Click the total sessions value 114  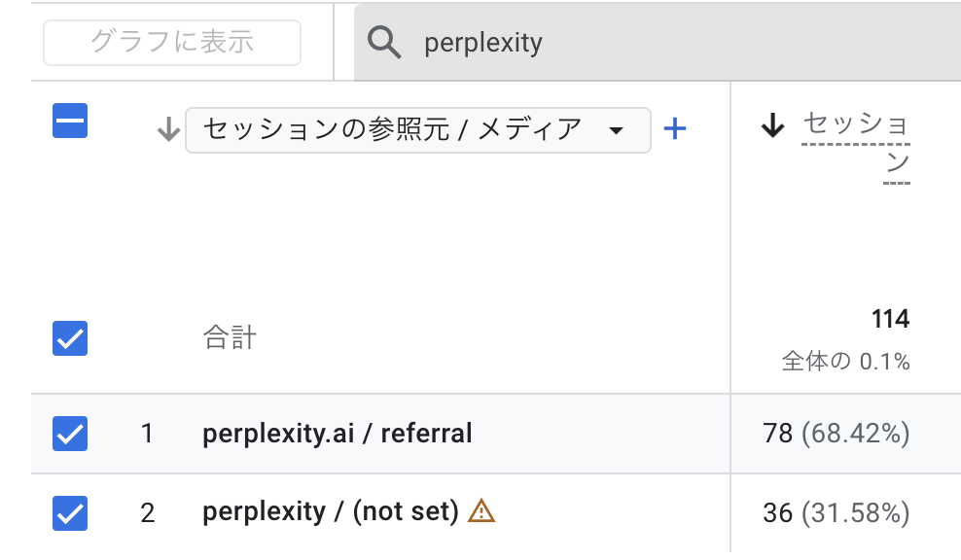890,319
